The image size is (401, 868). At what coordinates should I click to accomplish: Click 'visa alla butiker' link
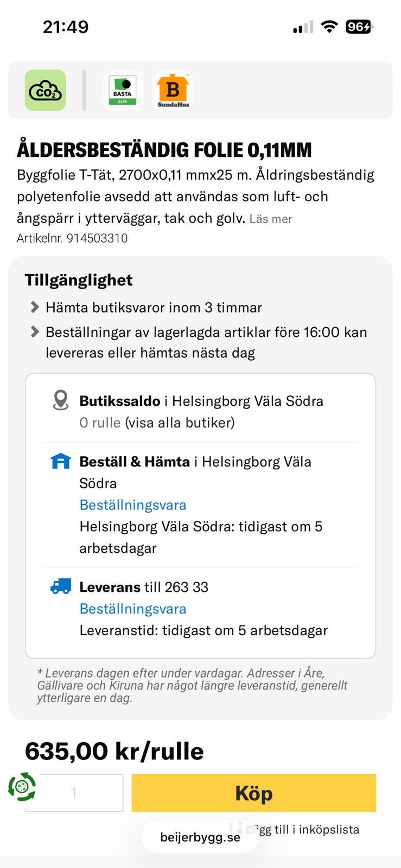coord(180,423)
